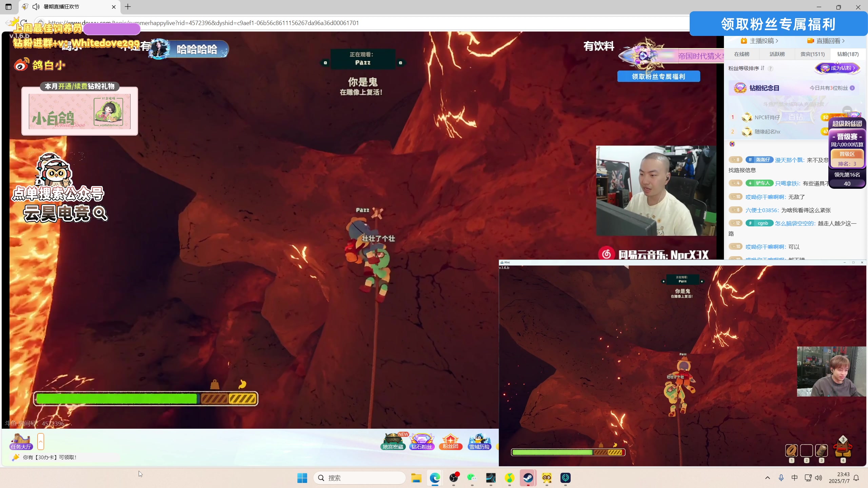Open the 地宫密藏 activity icon

point(393,441)
